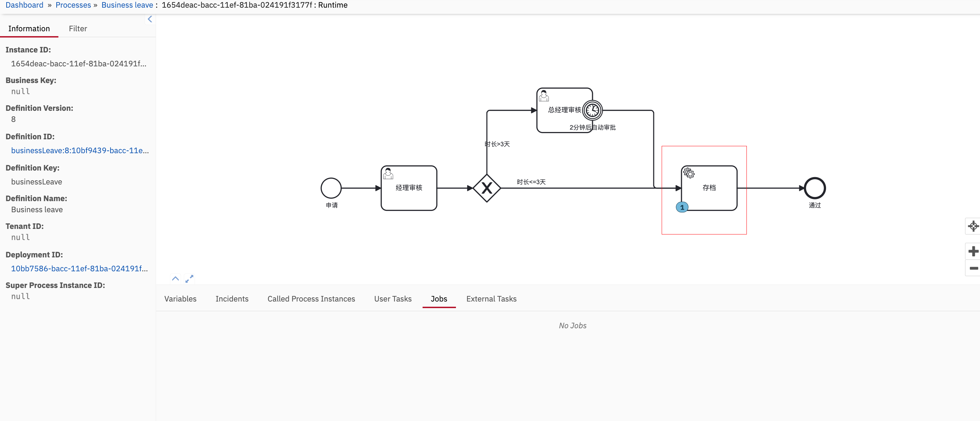Click the 申请 start event circle

(330, 188)
